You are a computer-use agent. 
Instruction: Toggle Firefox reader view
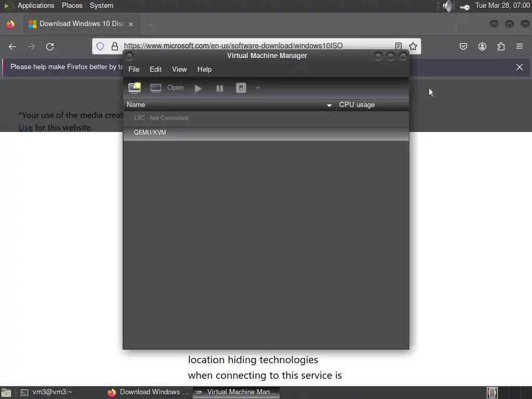398,46
